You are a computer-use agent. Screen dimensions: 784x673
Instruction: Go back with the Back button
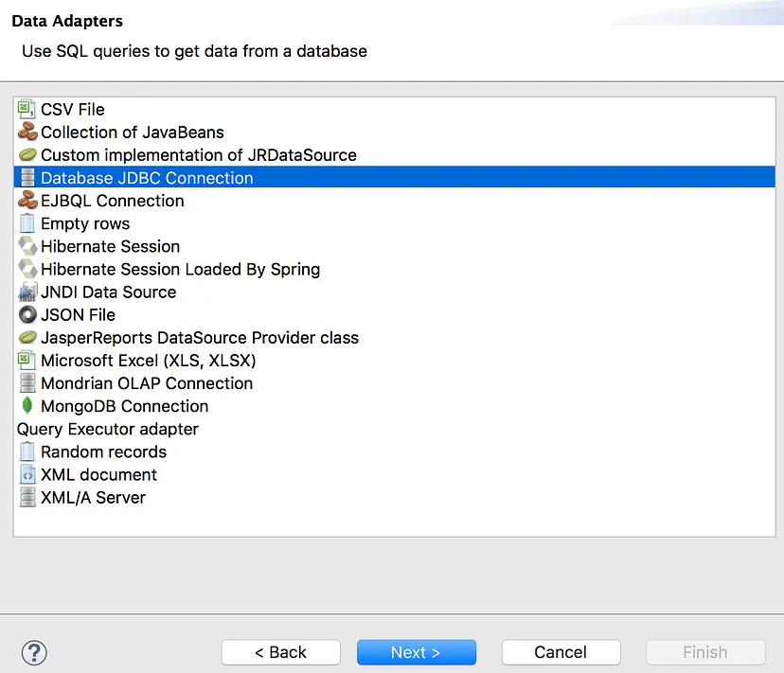pyautogui.click(x=280, y=652)
